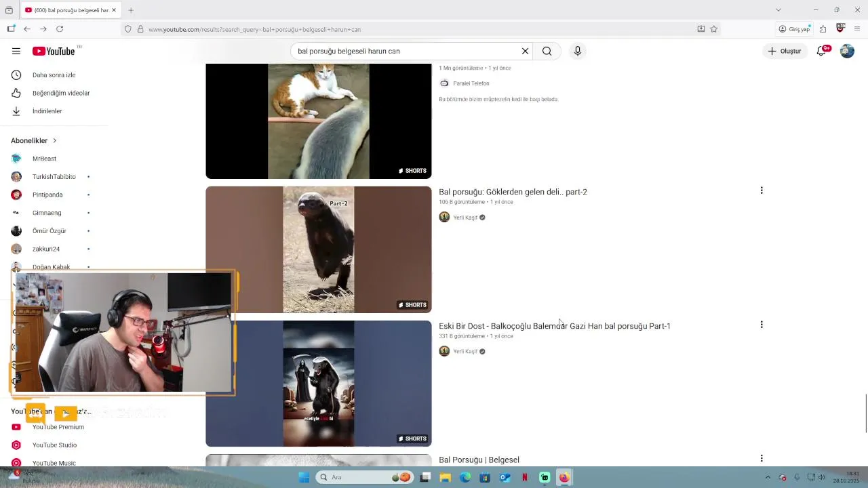Click the Giriş yap browser account button
Screen dimensions: 868x488
tap(794, 29)
